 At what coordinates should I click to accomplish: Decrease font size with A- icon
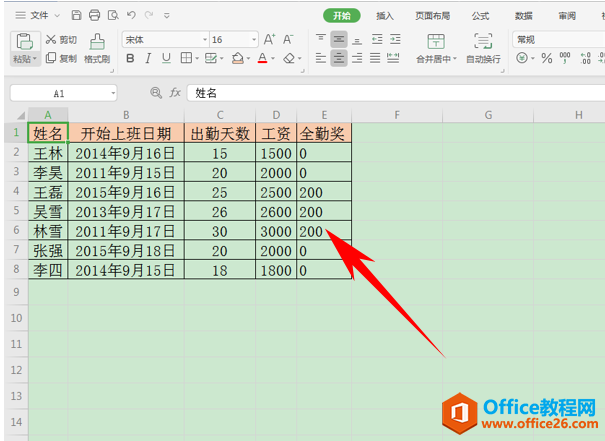coord(288,39)
